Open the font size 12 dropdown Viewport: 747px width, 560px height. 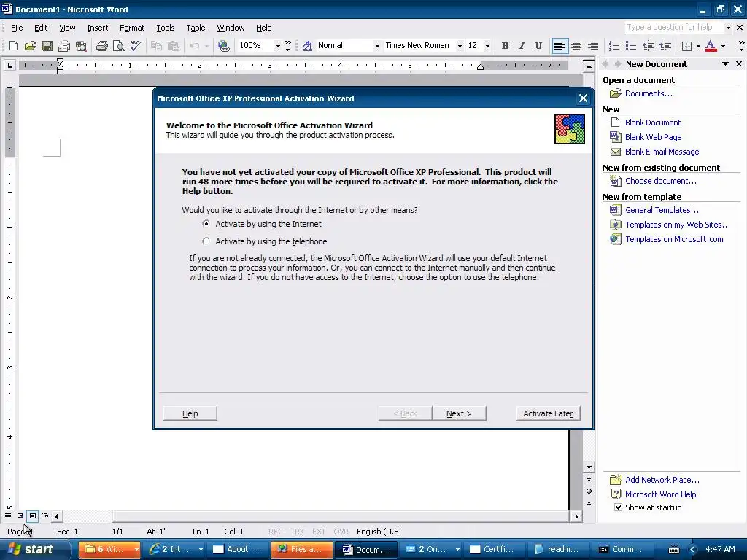[x=487, y=46]
